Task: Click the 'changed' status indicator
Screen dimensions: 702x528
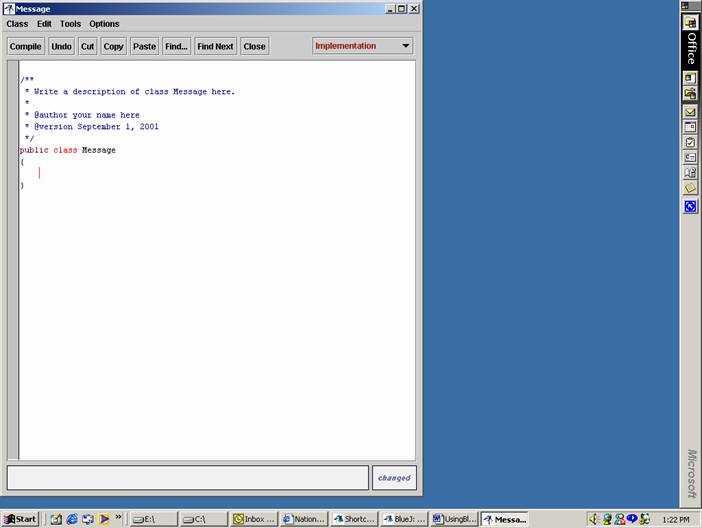Action: click(x=394, y=478)
